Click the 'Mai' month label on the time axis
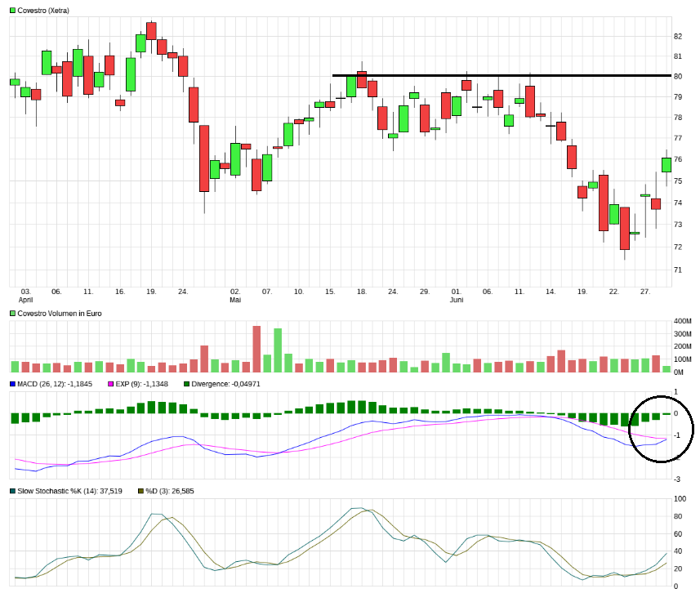 tap(235, 300)
